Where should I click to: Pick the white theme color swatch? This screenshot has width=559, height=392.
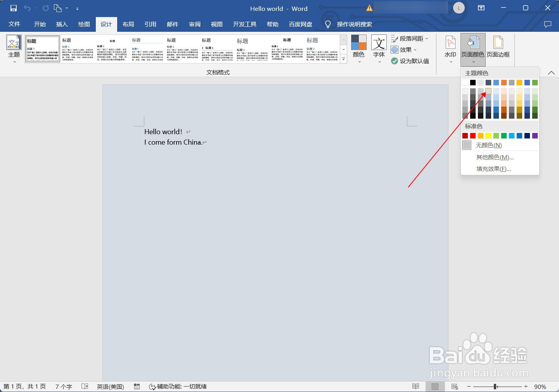coord(465,83)
